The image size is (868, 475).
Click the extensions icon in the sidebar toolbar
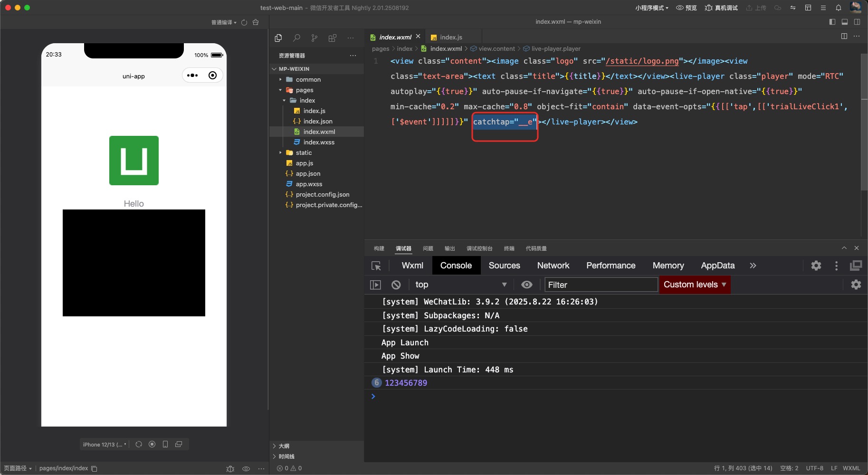pos(332,38)
